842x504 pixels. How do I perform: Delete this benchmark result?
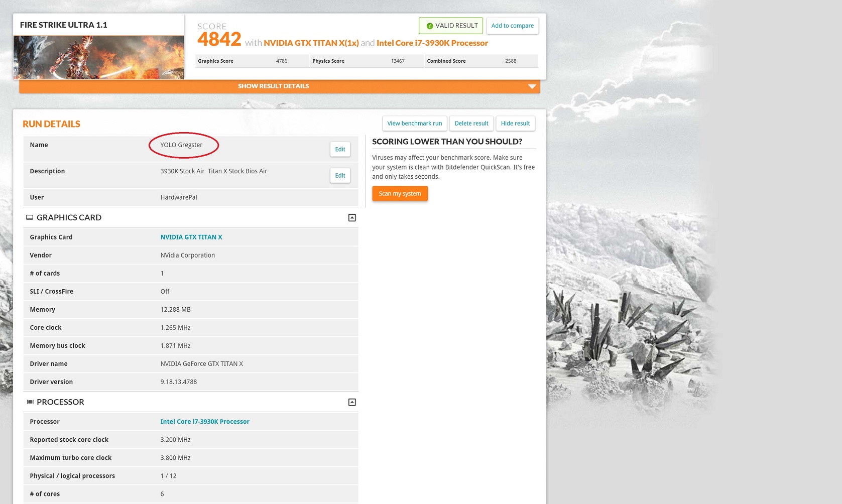(x=471, y=123)
